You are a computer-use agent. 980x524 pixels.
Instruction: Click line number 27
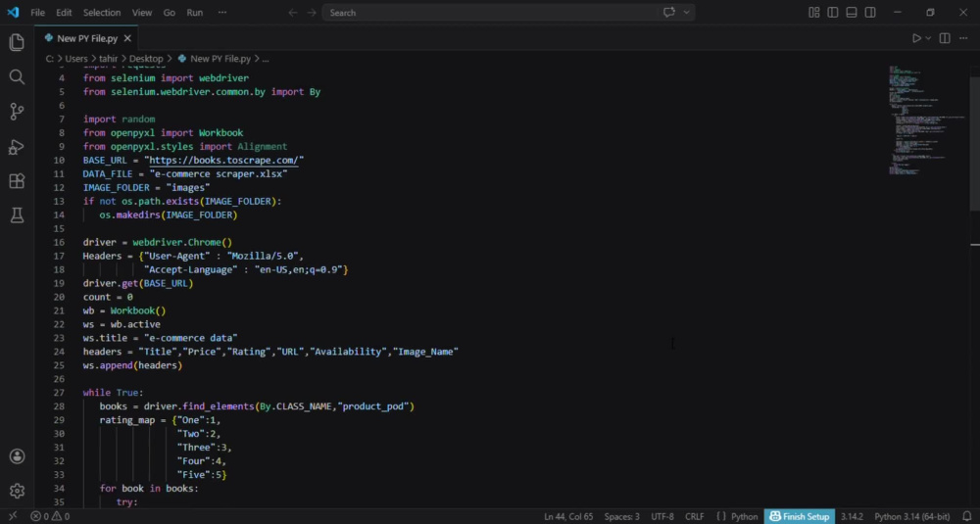tap(59, 393)
